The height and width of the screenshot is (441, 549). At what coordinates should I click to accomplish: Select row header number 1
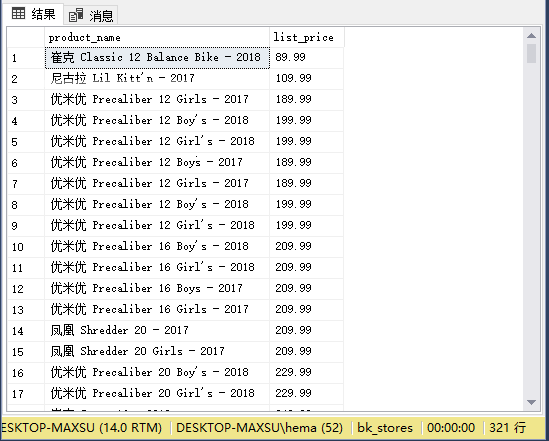[x=26, y=58]
